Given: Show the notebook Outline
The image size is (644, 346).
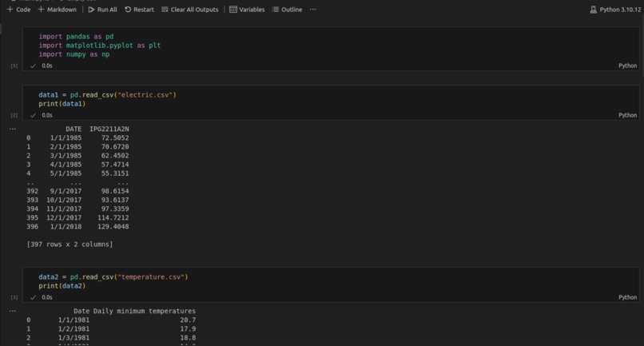Looking at the screenshot, I should coord(287,10).
